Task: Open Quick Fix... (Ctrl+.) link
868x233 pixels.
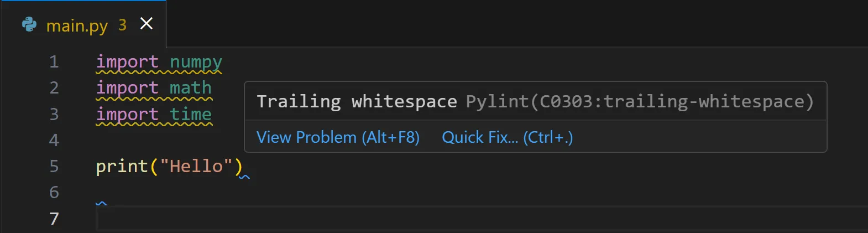Action: click(507, 137)
